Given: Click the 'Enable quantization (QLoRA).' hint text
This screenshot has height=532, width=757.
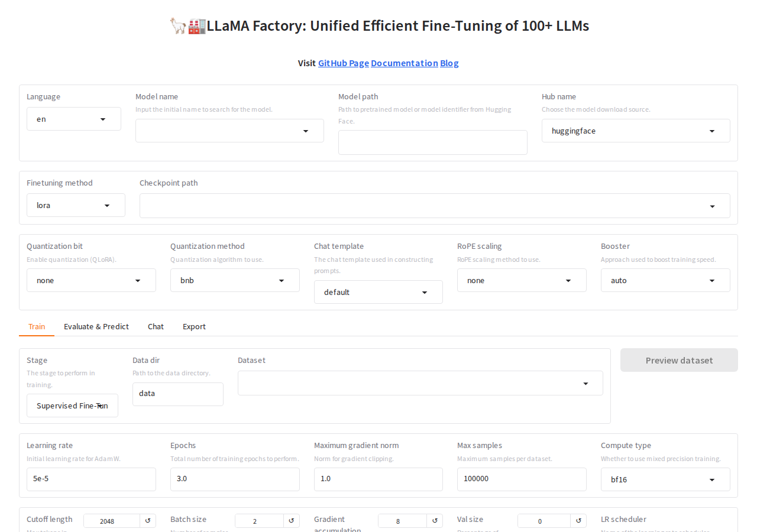Looking at the screenshot, I should tap(70, 259).
